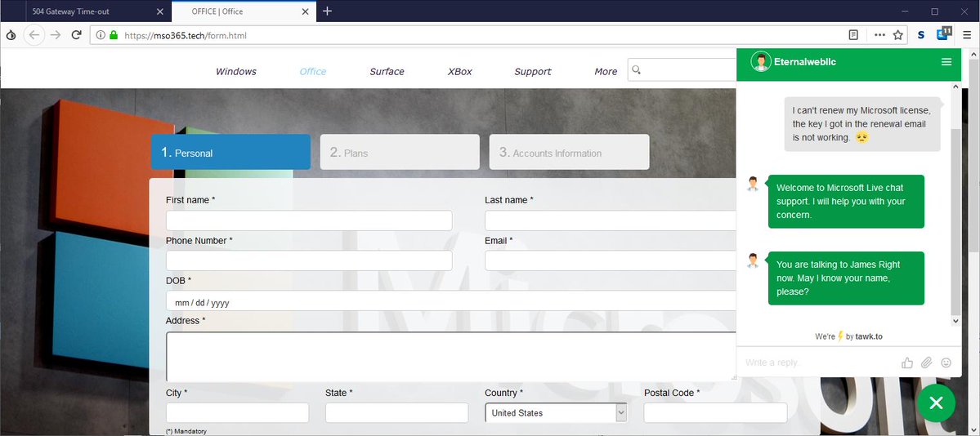
Task: Click the State input field
Action: [397, 413]
